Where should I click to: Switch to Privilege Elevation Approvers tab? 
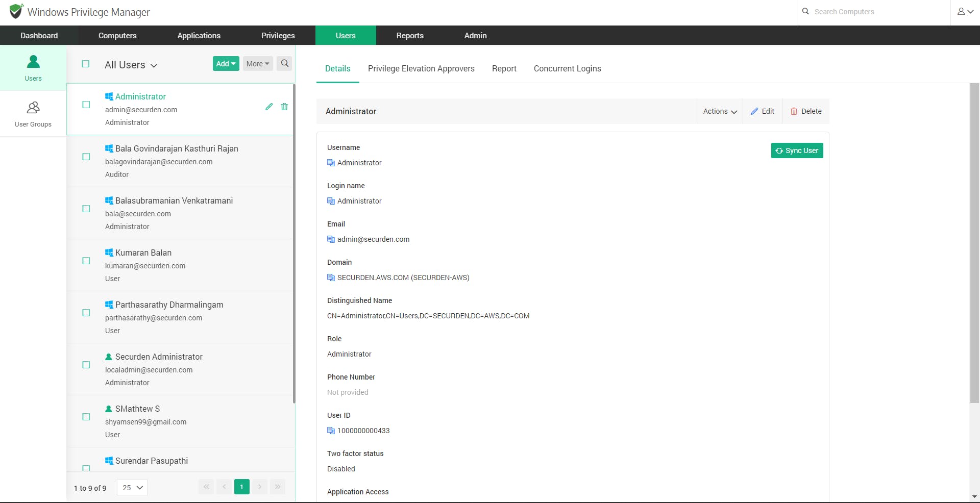coord(421,68)
